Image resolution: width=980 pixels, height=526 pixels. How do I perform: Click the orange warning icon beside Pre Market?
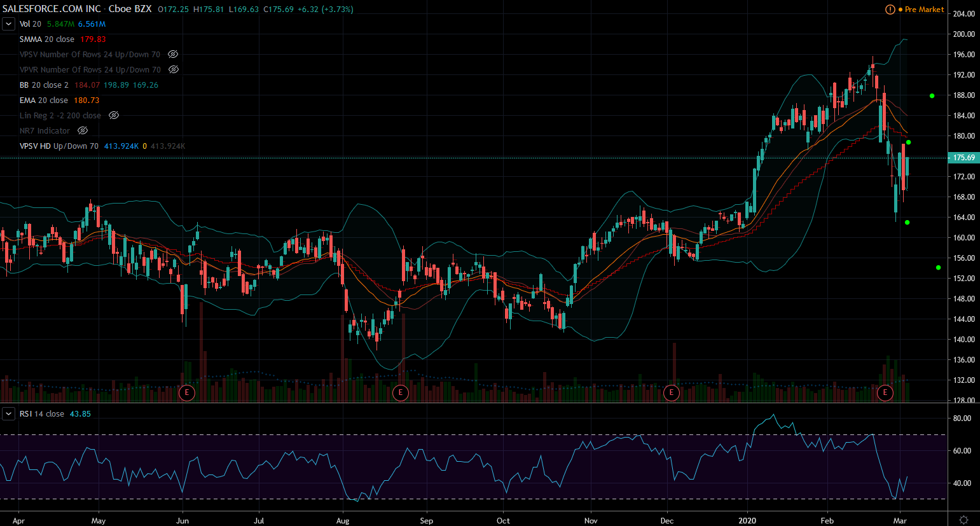pyautogui.click(x=890, y=10)
